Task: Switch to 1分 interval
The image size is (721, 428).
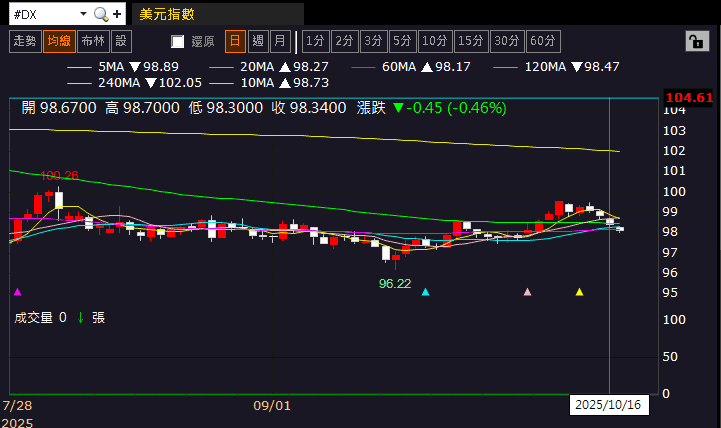Action: tap(315, 41)
